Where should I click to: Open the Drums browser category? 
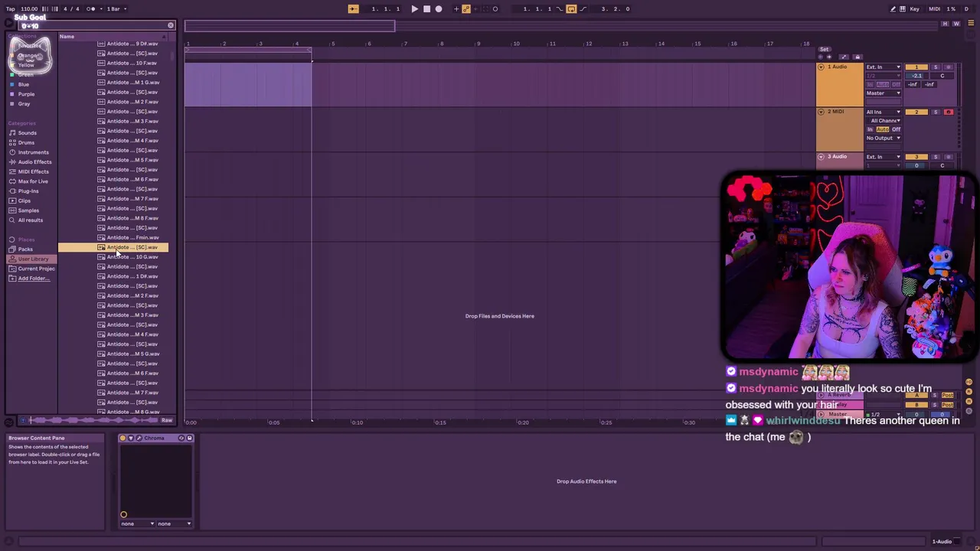pos(26,142)
